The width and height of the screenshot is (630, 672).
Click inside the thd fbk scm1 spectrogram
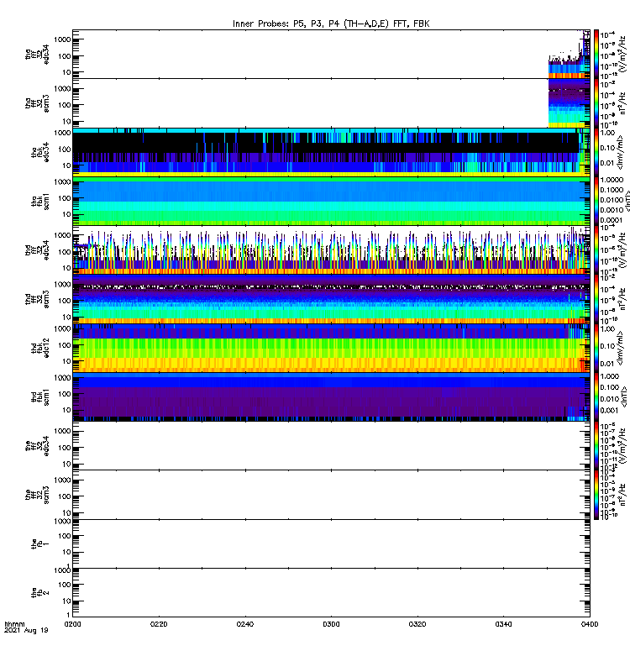click(331, 396)
